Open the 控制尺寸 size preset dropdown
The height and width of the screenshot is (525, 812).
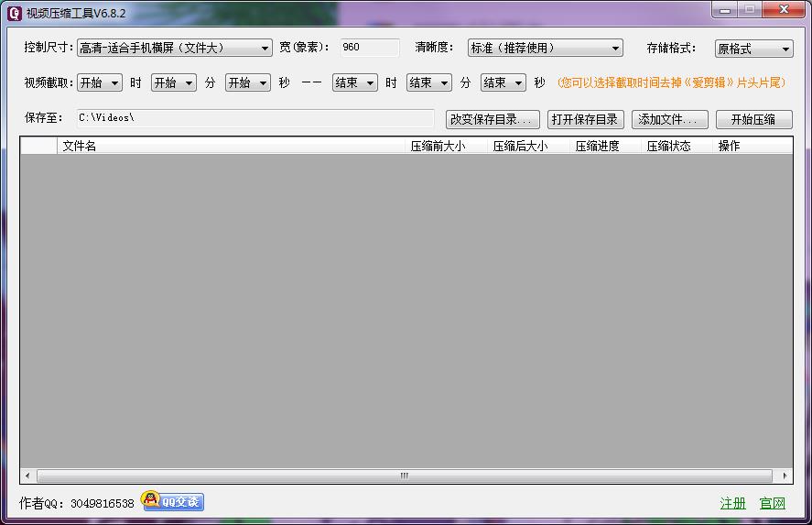(x=174, y=48)
